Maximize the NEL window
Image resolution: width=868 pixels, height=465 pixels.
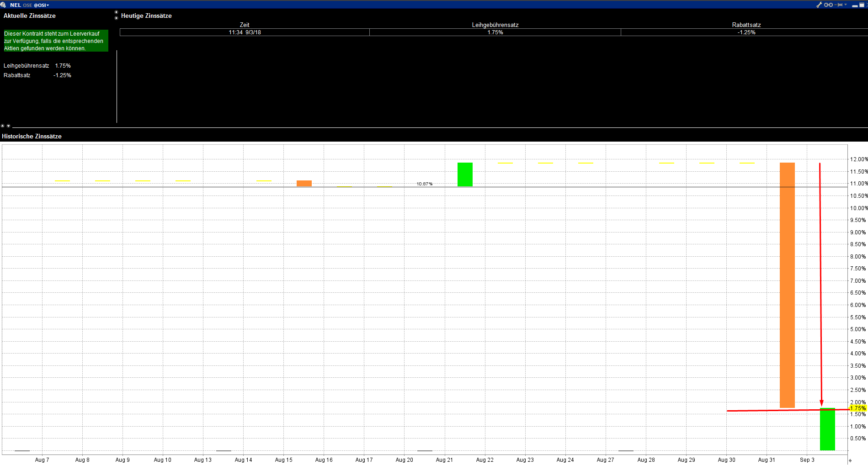pos(862,5)
